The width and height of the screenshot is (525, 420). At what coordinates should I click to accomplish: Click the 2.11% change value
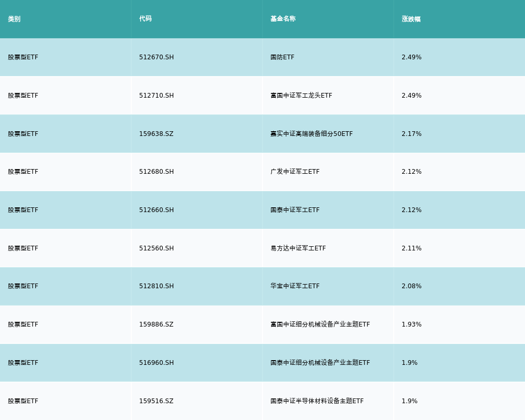click(x=412, y=248)
